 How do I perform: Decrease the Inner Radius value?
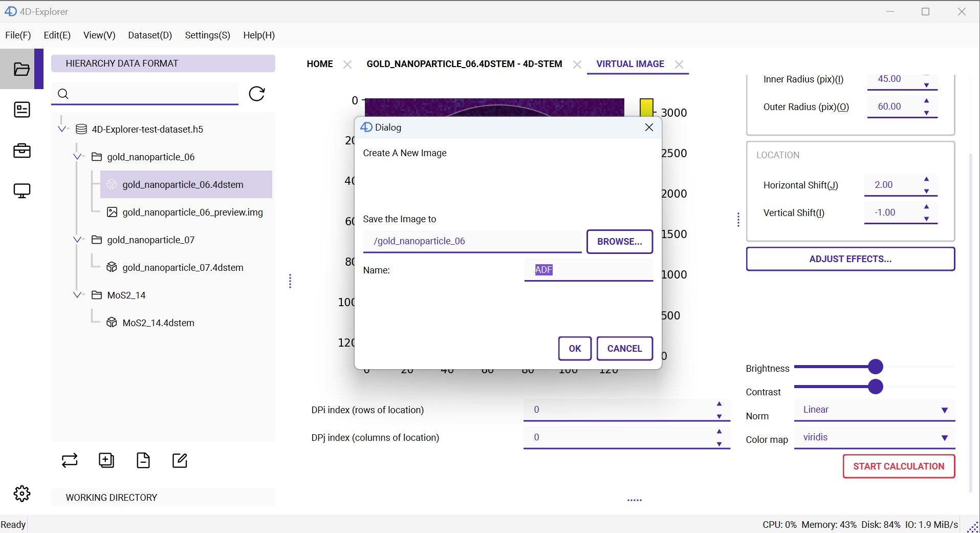[x=926, y=85]
